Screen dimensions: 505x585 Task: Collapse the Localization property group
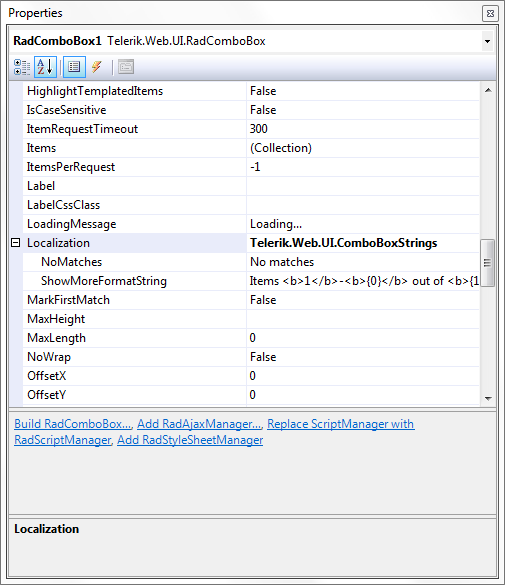coord(15,243)
